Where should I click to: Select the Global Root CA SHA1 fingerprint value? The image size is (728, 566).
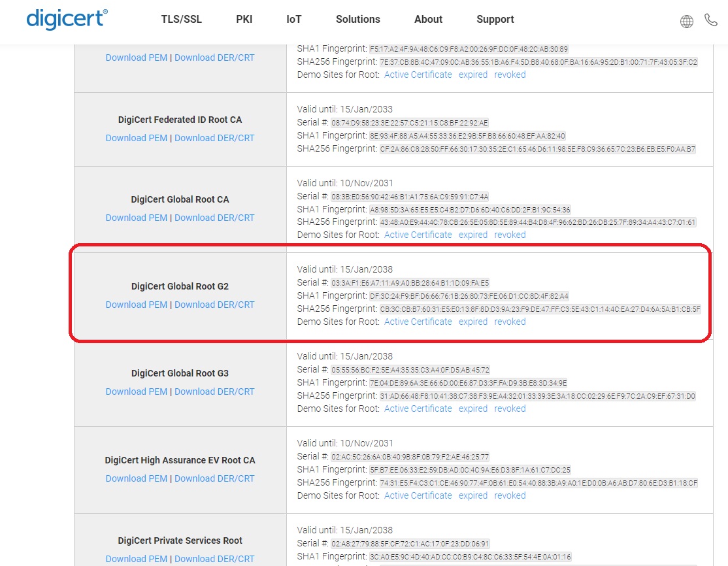471,209
